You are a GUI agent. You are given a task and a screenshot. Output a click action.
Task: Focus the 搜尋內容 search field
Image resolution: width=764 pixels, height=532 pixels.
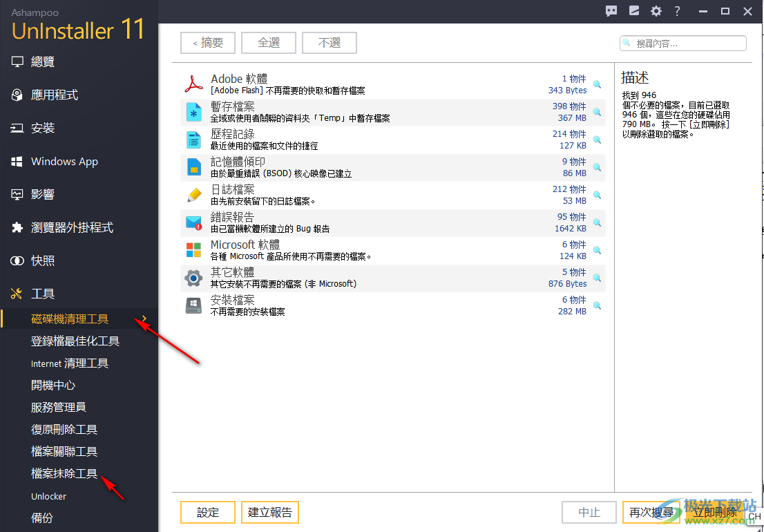pyautogui.click(x=683, y=44)
